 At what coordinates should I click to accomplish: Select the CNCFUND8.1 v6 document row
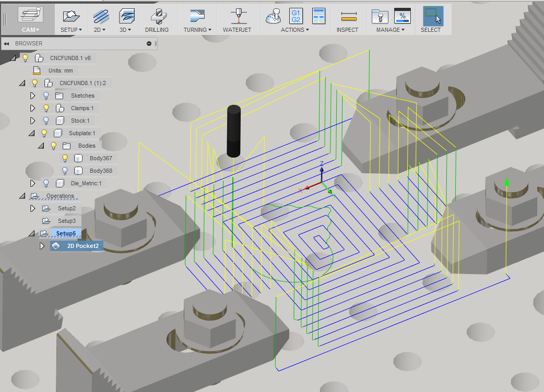(x=70, y=58)
